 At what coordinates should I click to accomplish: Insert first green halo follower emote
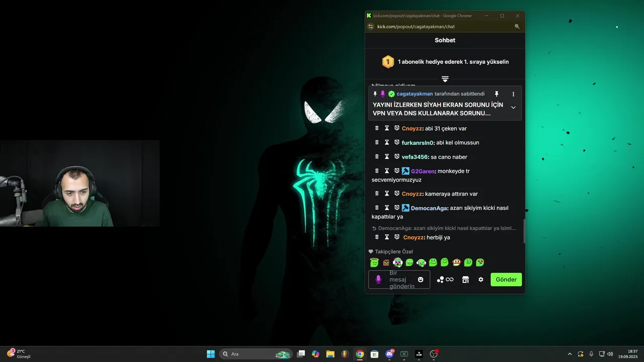374,262
